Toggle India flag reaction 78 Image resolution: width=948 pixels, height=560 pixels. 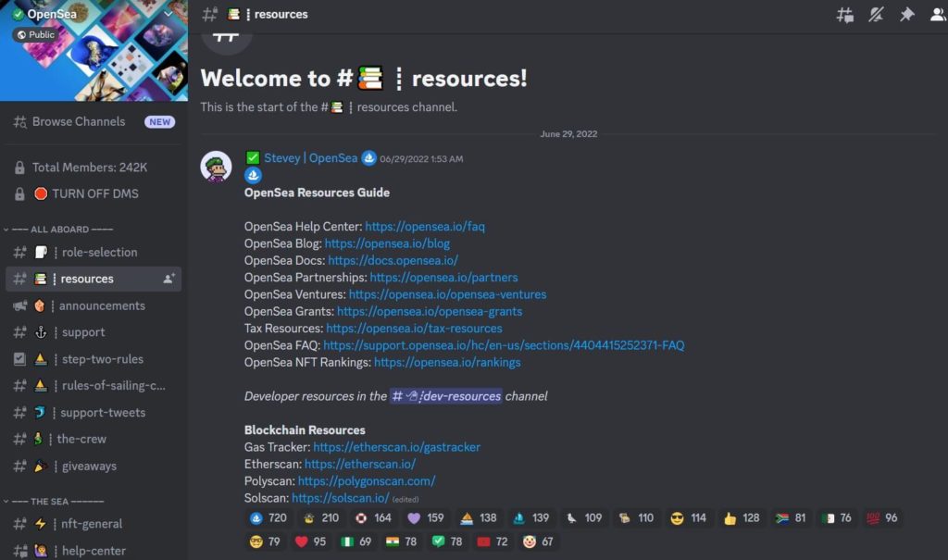click(x=402, y=541)
